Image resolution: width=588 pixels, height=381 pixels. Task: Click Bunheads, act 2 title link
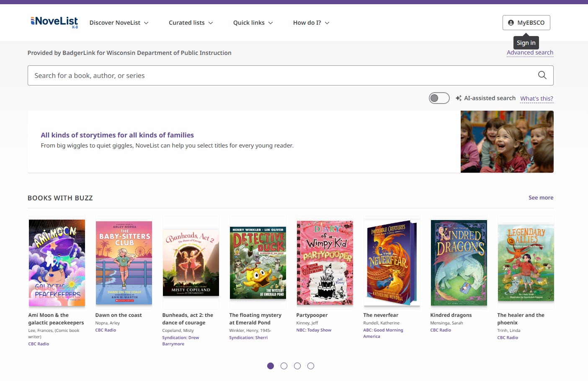tap(188, 319)
